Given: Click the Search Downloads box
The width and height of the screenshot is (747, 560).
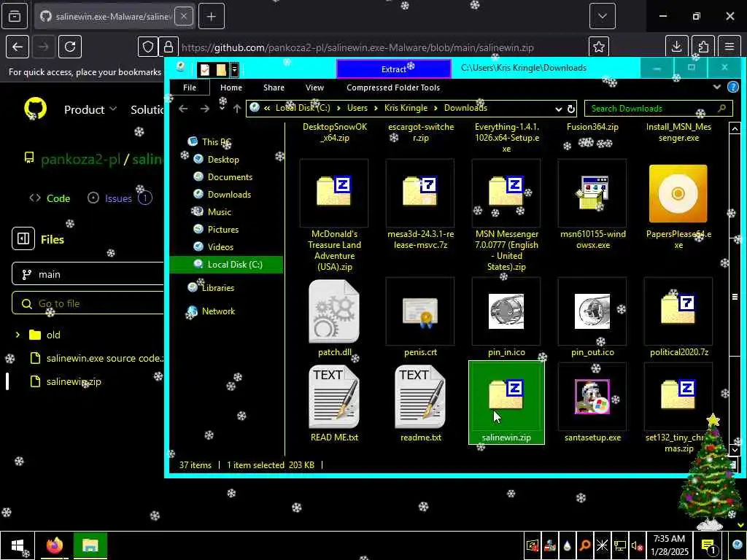Looking at the screenshot, I should tap(657, 109).
